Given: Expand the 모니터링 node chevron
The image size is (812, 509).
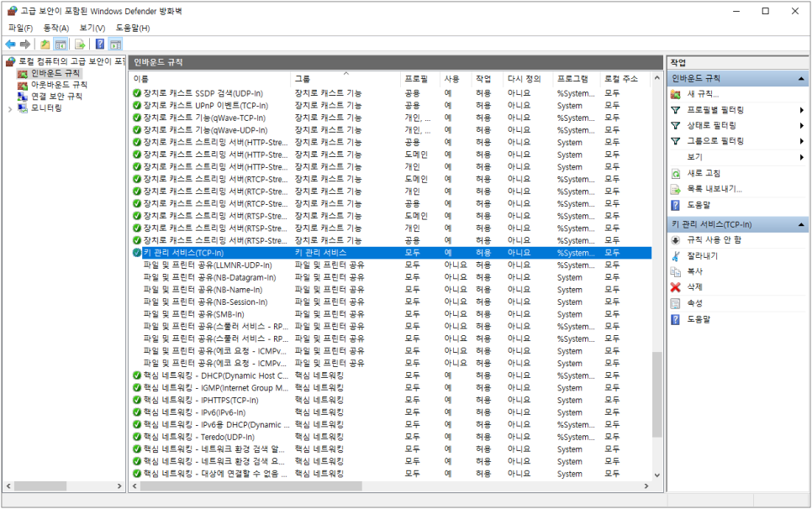Looking at the screenshot, I should point(10,108).
